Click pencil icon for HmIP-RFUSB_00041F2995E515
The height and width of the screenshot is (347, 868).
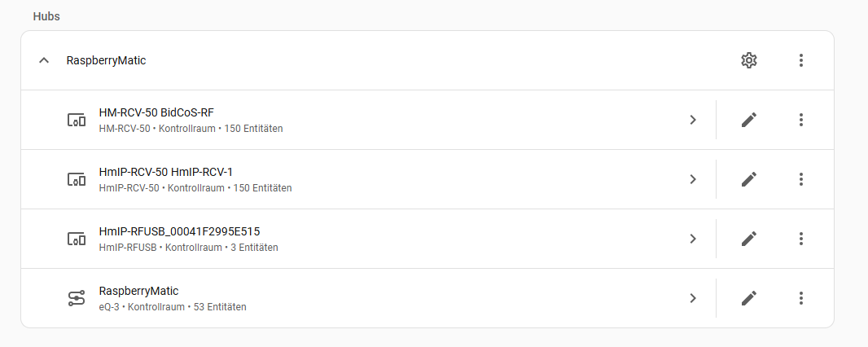click(749, 239)
